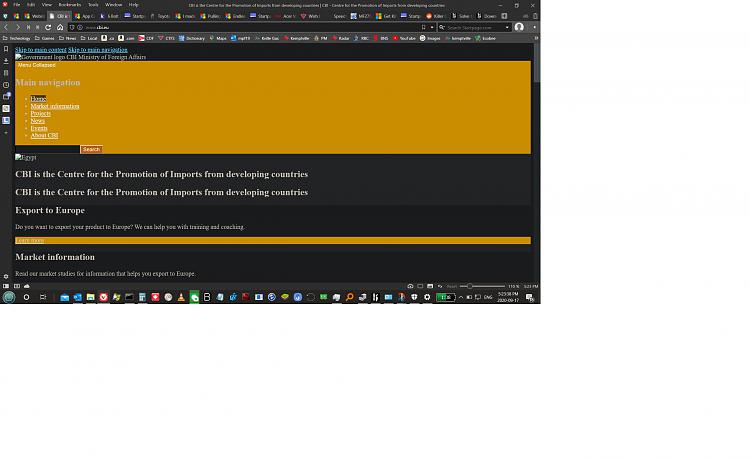Open Vivaldi settings gear at the sidebar bottom
The image size is (750, 459).
point(6,276)
